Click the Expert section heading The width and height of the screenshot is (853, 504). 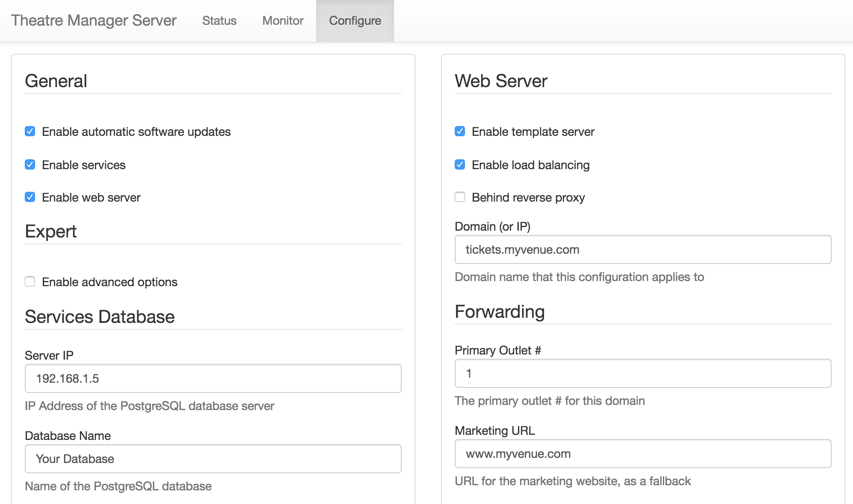51,231
